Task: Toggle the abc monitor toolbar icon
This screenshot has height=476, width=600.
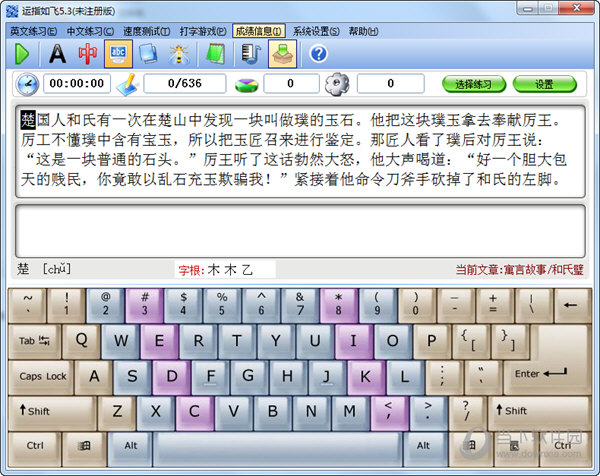Action: click(118, 54)
